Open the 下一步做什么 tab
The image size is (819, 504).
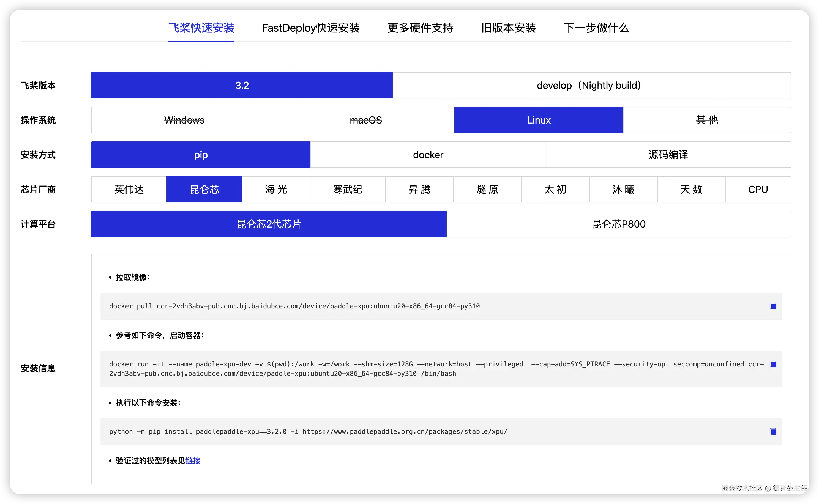[596, 28]
